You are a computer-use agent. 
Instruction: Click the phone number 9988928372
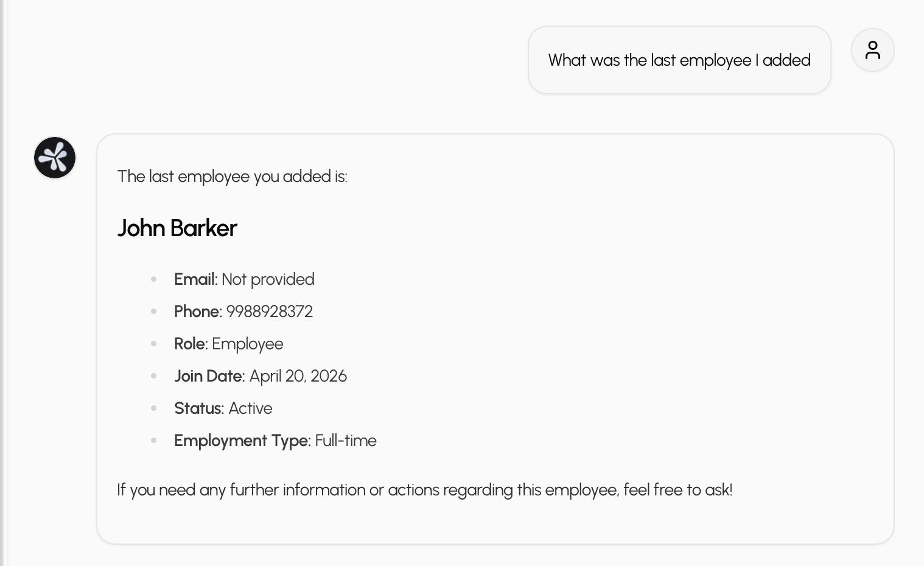269,312
